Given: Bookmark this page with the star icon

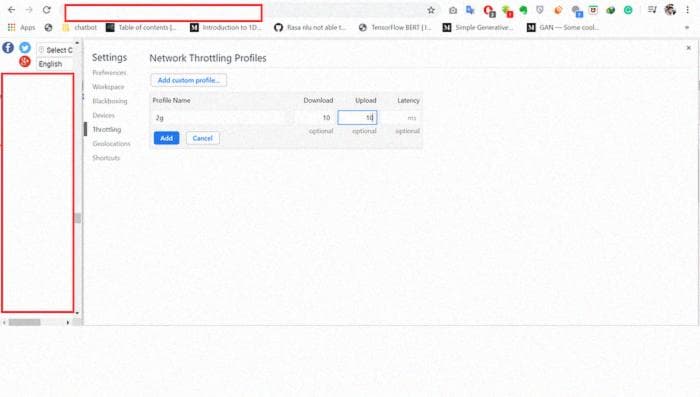Looking at the screenshot, I should [x=431, y=10].
